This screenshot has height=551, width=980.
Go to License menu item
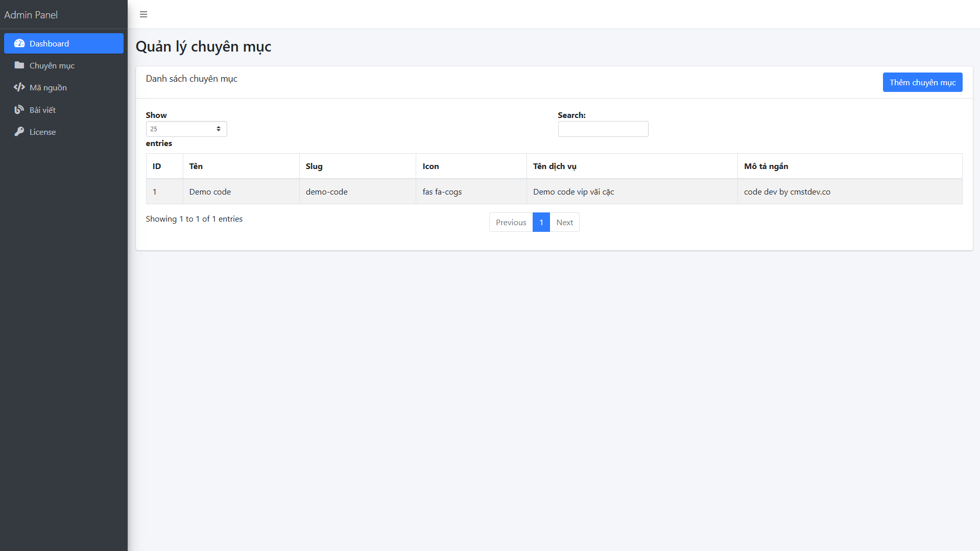click(x=42, y=132)
